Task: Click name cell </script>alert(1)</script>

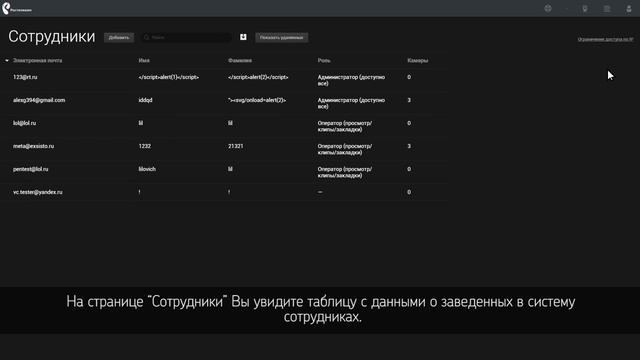Action: pos(169,77)
